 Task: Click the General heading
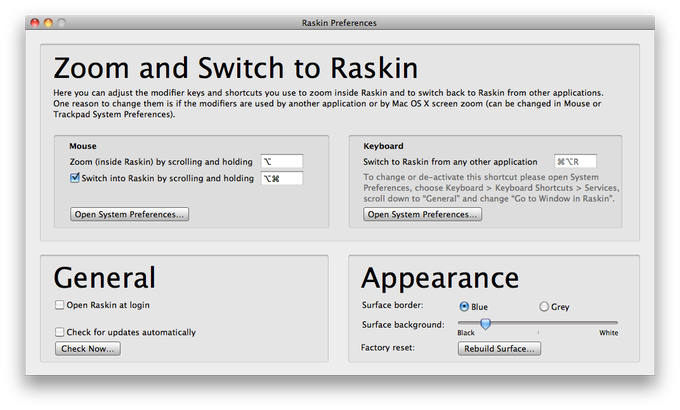coord(105,278)
